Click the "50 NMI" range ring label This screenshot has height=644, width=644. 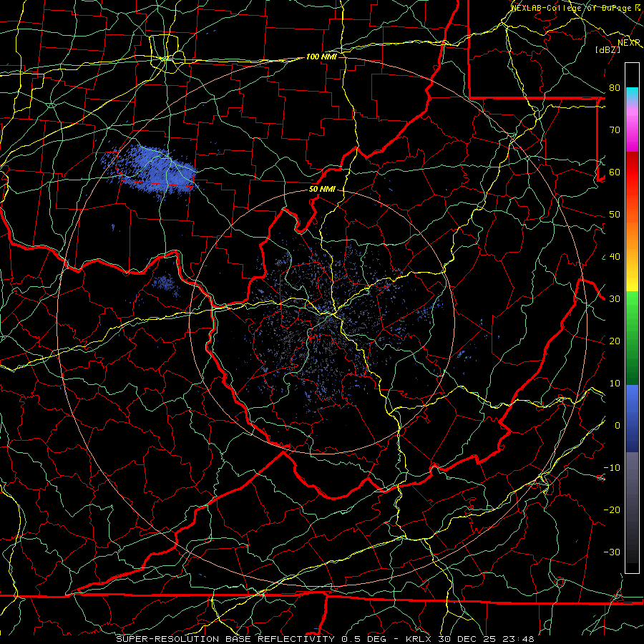(322, 190)
